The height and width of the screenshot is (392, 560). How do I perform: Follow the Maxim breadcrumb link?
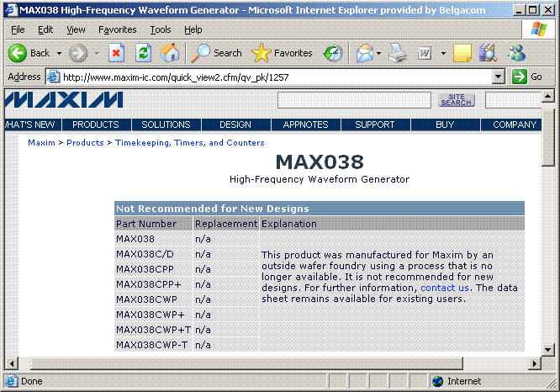point(41,143)
